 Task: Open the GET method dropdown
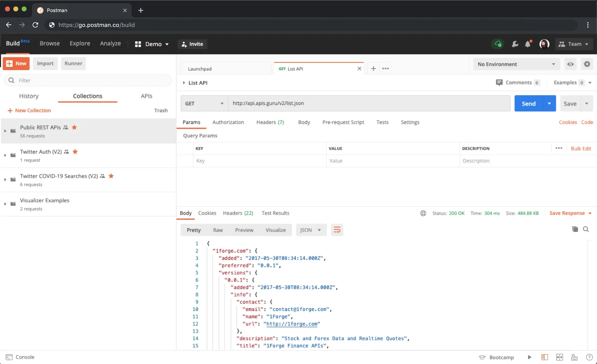click(x=204, y=104)
